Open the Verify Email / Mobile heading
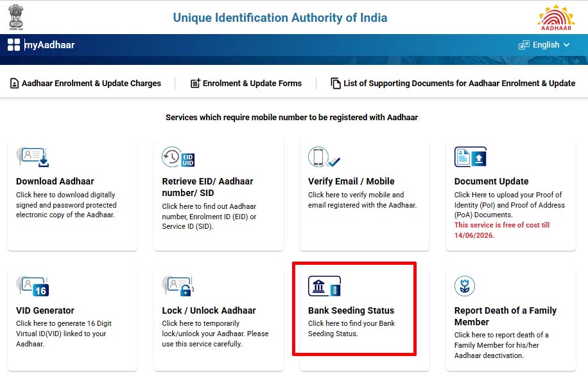588x376 pixels. [351, 181]
